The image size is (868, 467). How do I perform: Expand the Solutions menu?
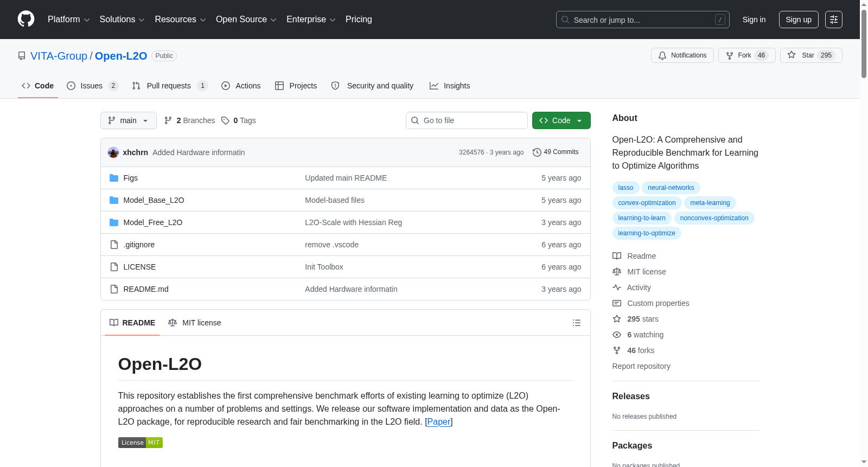point(122,20)
